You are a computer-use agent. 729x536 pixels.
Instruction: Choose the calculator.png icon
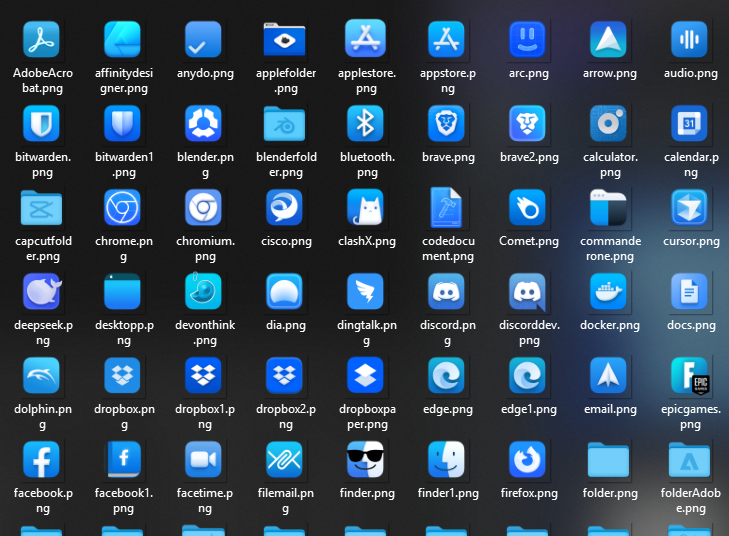pyautogui.click(x=608, y=123)
